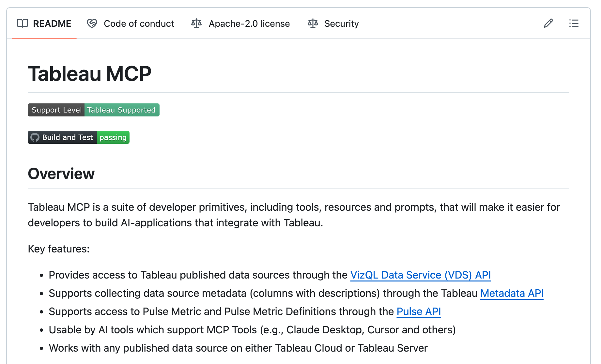The image size is (601, 364).
Task: Open the README outline icon
Action: click(x=574, y=23)
